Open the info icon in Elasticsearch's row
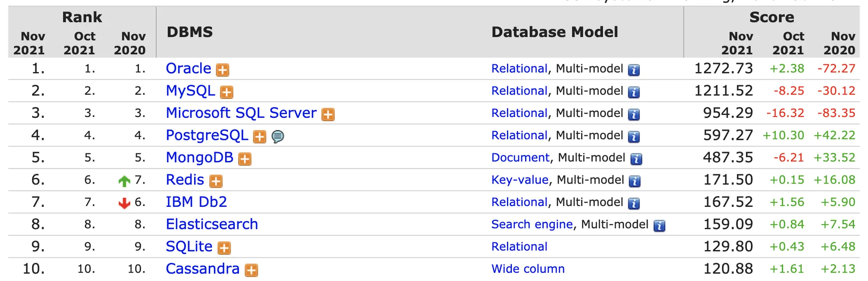 (x=659, y=226)
